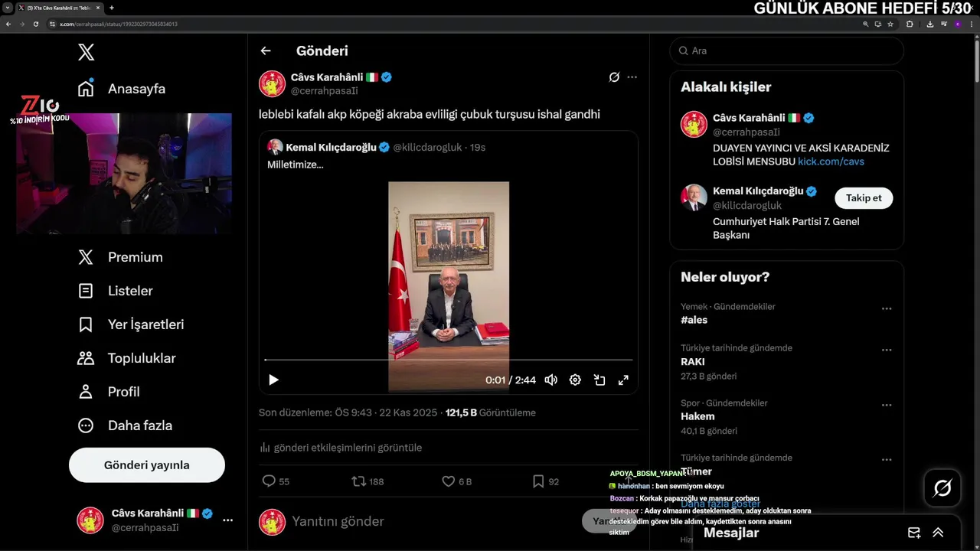Open the Listeler menu item
Image resolution: width=980 pixels, height=551 pixels.
pyautogui.click(x=116, y=291)
